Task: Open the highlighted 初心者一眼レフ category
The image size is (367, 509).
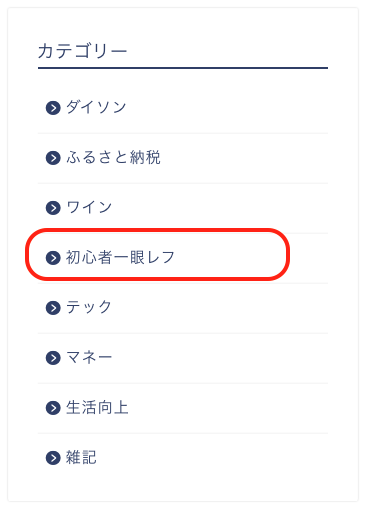Action: pyautogui.click(x=120, y=257)
